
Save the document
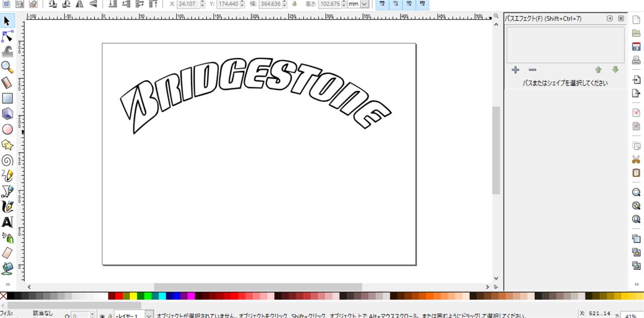click(x=636, y=47)
